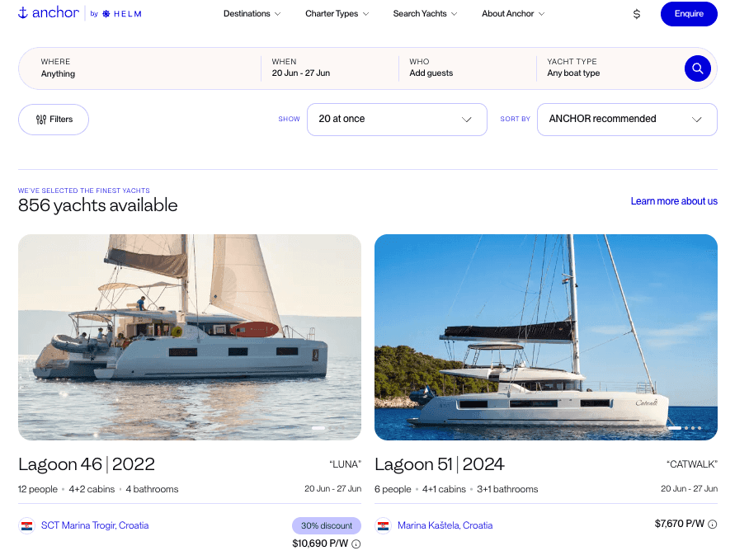Click the Croatia flag beside SCT Marina Trogir

[26, 525]
